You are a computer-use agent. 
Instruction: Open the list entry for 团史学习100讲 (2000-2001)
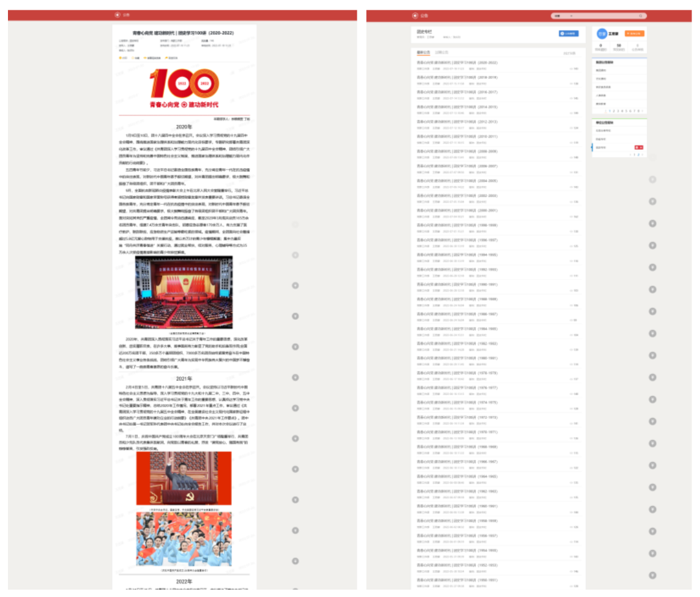457,210
